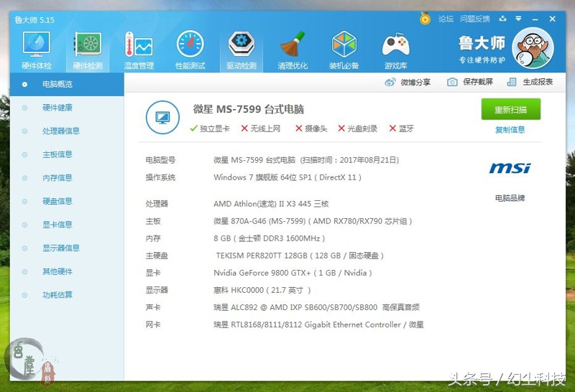575x392 pixels.
Task: Click the 光盘刻录 feature indicator
Action: click(x=357, y=129)
